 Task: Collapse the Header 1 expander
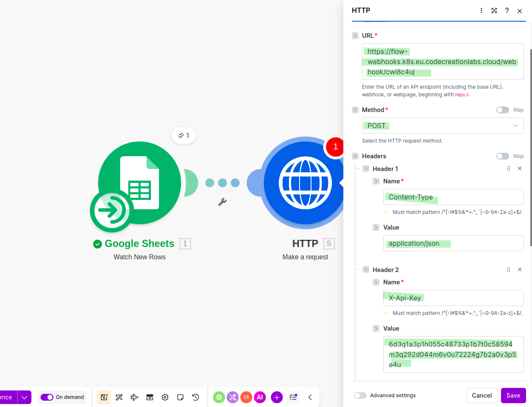point(366,168)
